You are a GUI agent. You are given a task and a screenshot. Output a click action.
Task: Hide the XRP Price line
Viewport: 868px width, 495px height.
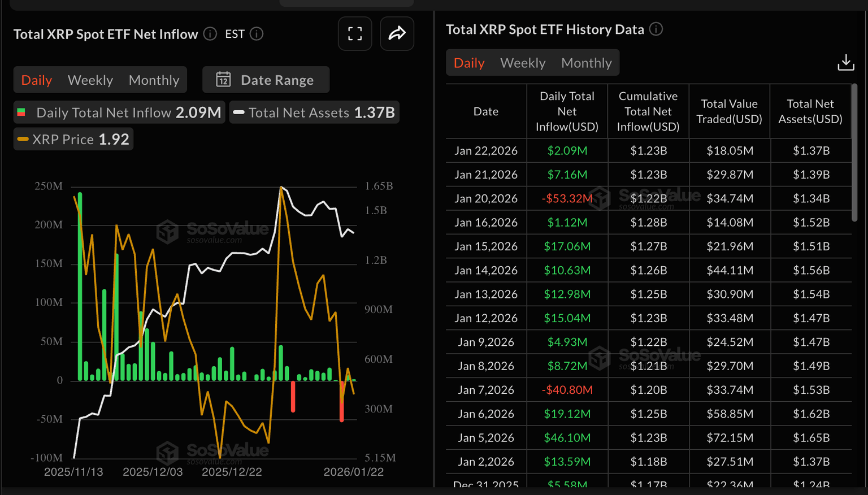point(73,139)
